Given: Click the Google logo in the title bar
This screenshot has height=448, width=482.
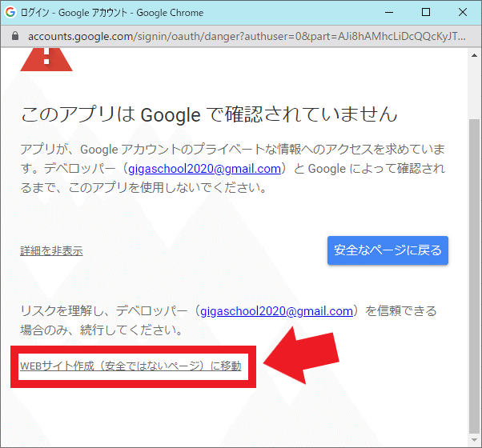Looking at the screenshot, I should [x=10, y=12].
